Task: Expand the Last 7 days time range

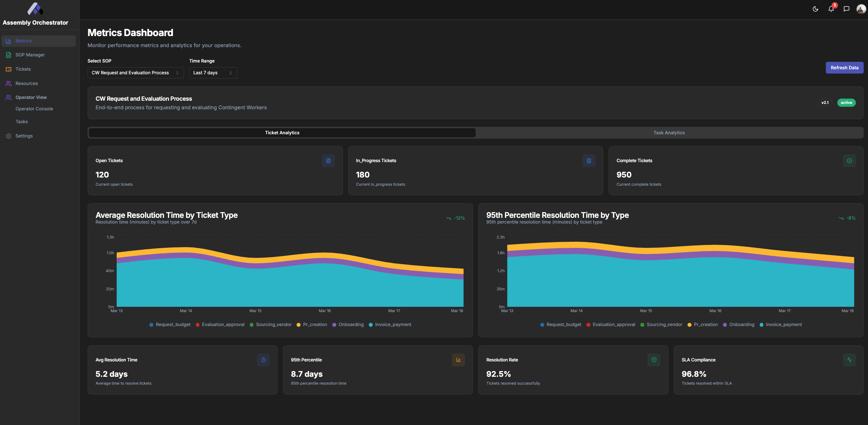Action: 213,73
